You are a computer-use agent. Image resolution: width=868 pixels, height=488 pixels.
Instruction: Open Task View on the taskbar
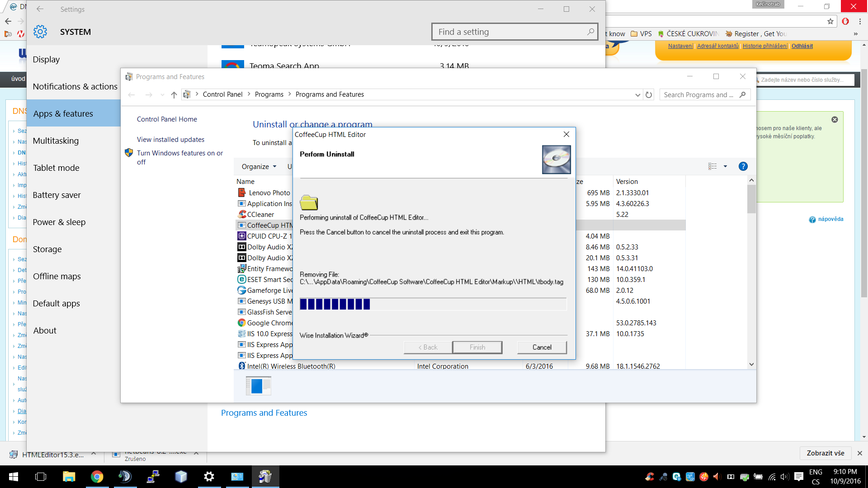[x=41, y=477]
